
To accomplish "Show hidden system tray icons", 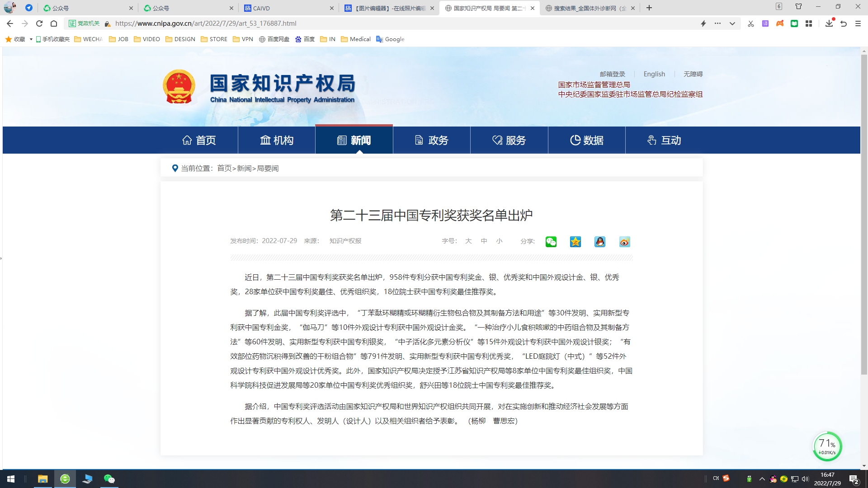I will 762,479.
